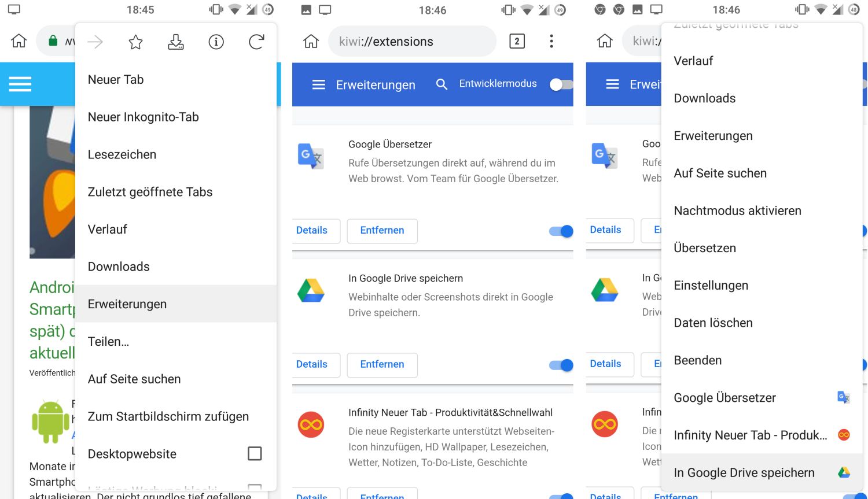868x499 pixels.
Task: Open Erweiterungen hamburger menu in middle screen
Action: pos(318,85)
